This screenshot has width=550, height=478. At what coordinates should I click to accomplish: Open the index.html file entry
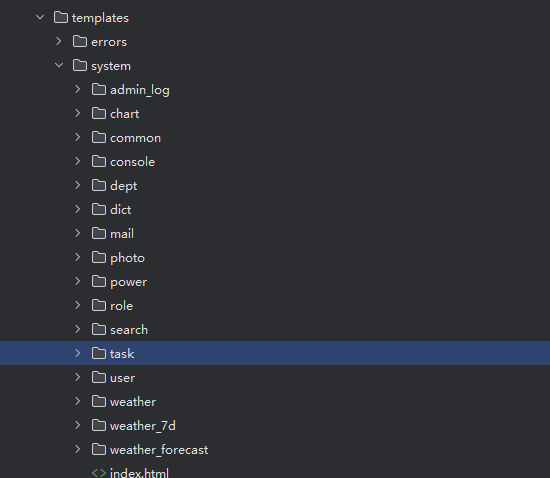pyautogui.click(x=139, y=473)
